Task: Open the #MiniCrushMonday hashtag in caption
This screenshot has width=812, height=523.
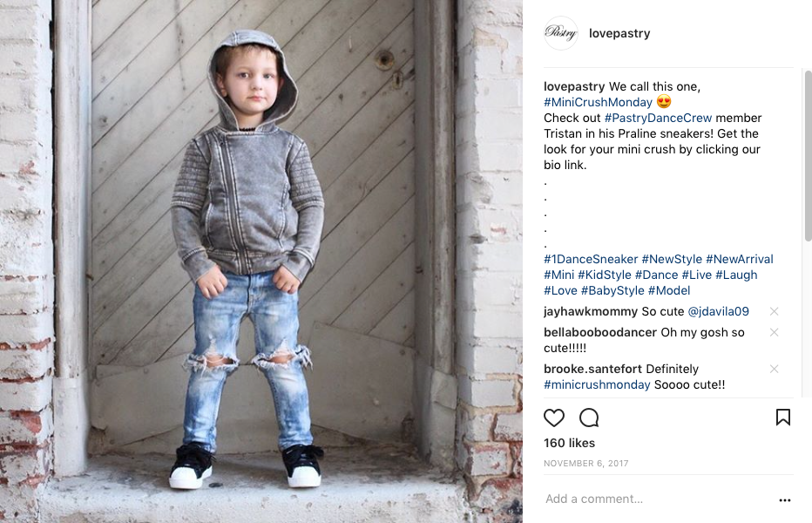Action: tap(598, 102)
